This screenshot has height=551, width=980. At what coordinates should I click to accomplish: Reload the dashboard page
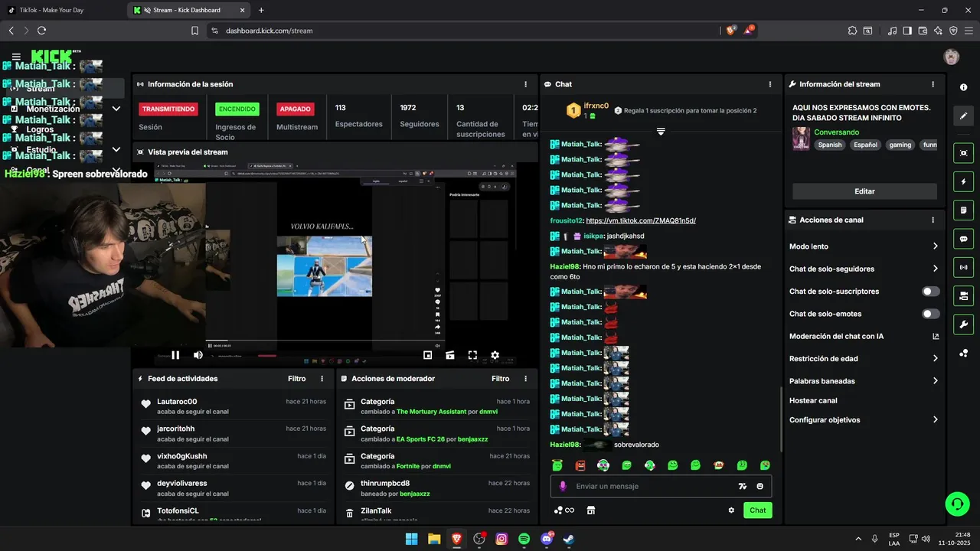pos(41,31)
